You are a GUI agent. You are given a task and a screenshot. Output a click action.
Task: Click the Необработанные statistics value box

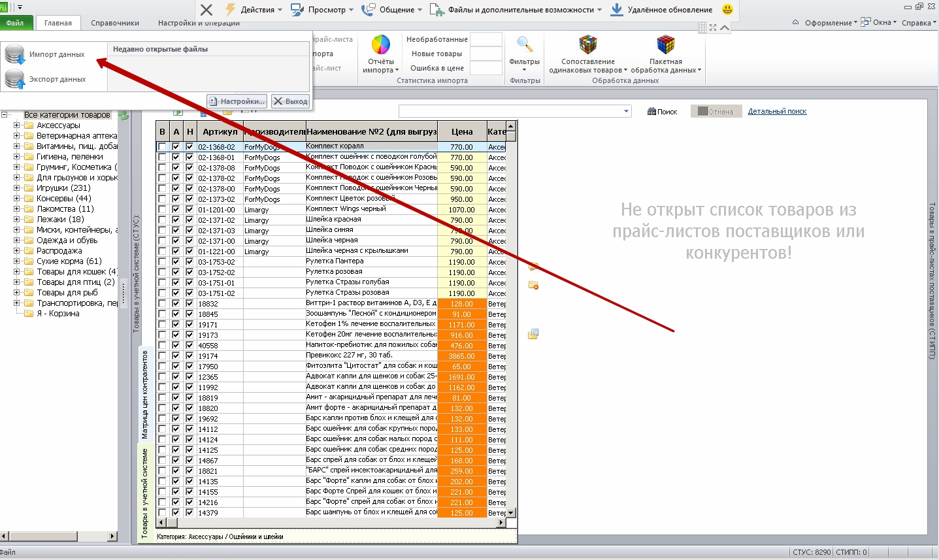(x=486, y=39)
